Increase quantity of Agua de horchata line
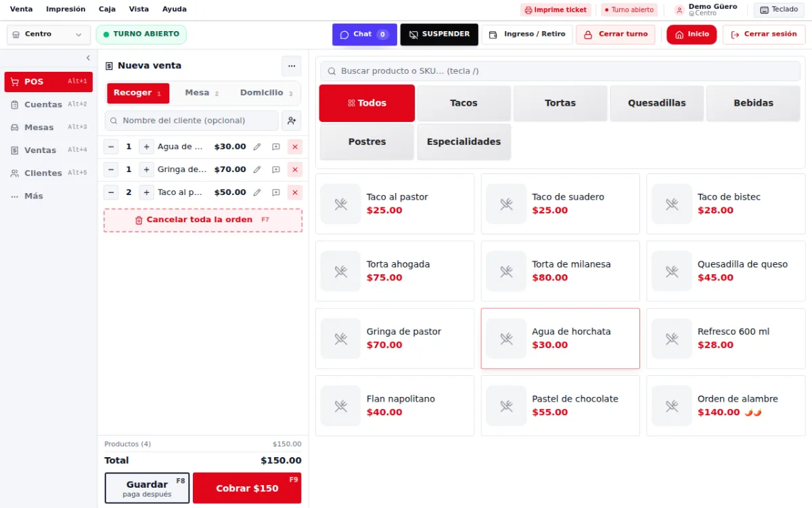This screenshot has height=508, width=812. (x=147, y=147)
